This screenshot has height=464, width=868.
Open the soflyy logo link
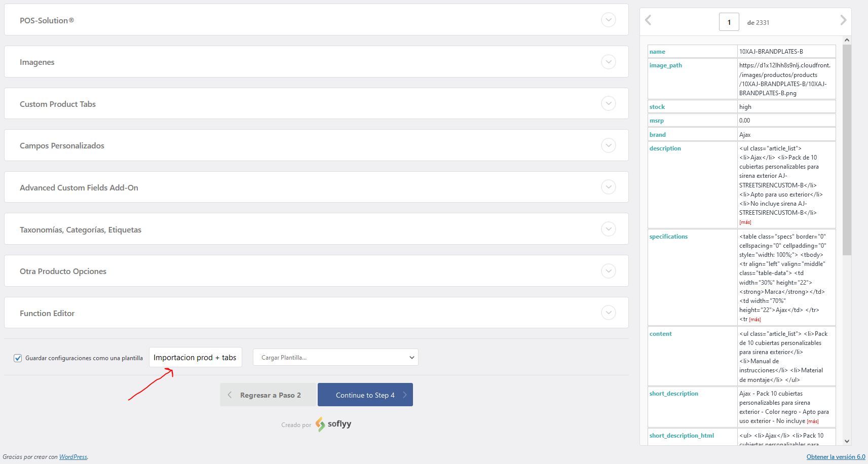click(333, 424)
